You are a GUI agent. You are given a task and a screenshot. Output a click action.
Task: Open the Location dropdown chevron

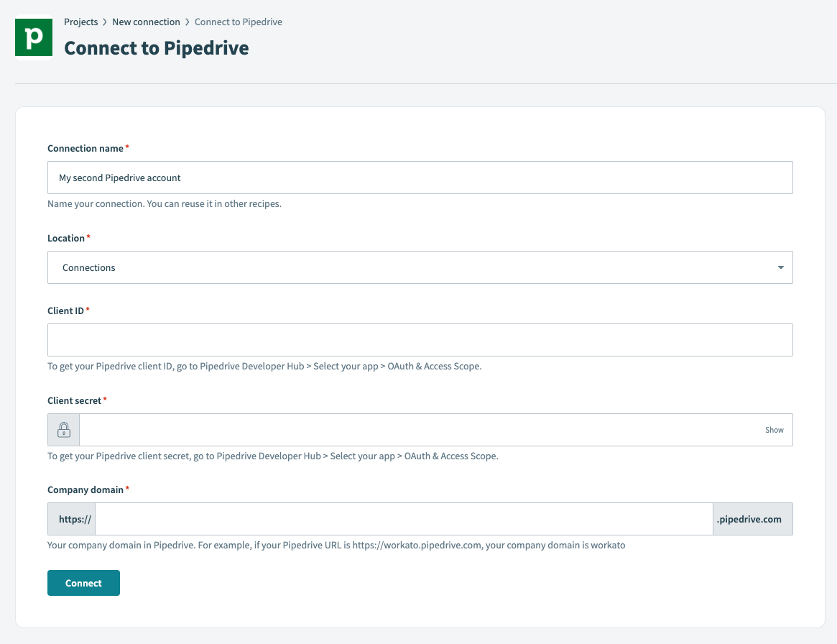pyautogui.click(x=780, y=267)
